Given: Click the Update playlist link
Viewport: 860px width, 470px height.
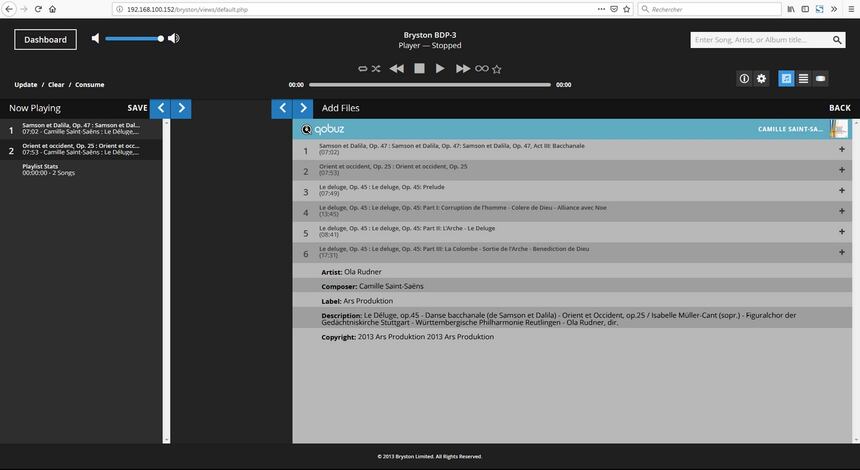Looking at the screenshot, I should pos(26,85).
